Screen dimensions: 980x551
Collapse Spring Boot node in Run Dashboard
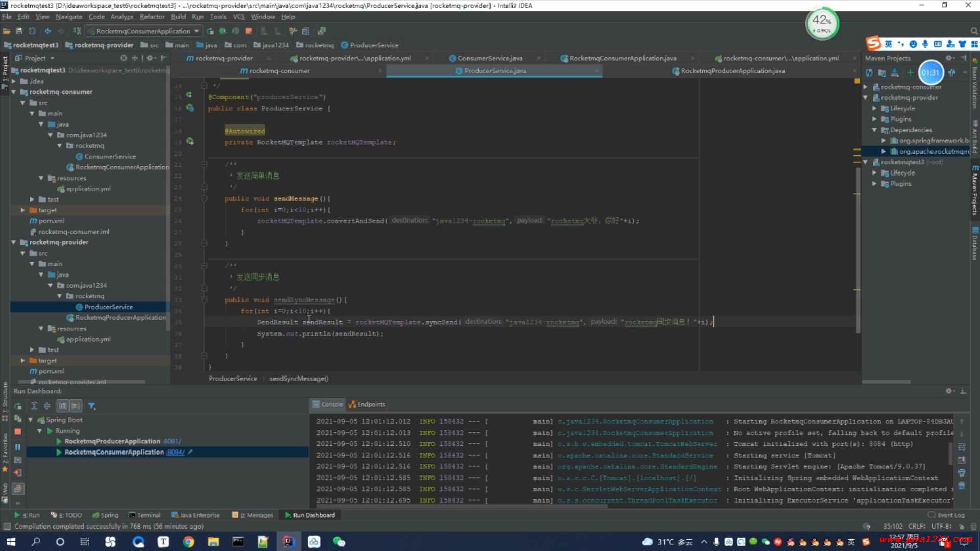(31, 420)
